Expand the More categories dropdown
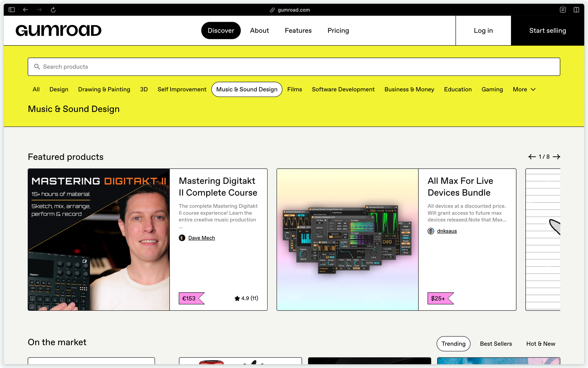The image size is (588, 368). pyautogui.click(x=524, y=89)
